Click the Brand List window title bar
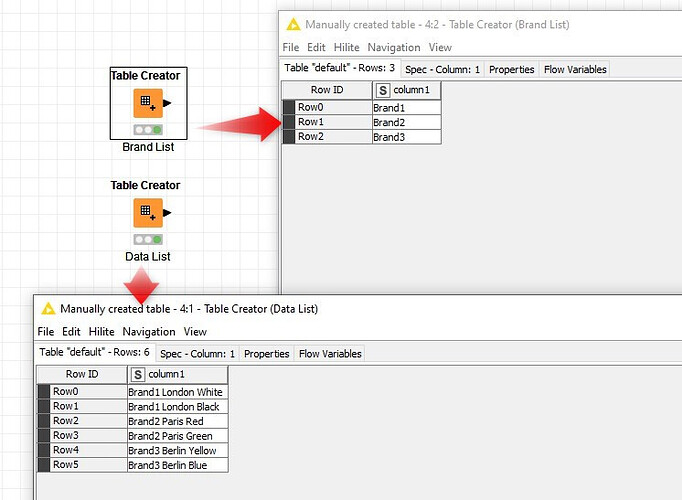The image size is (682, 500). pyautogui.click(x=480, y=24)
